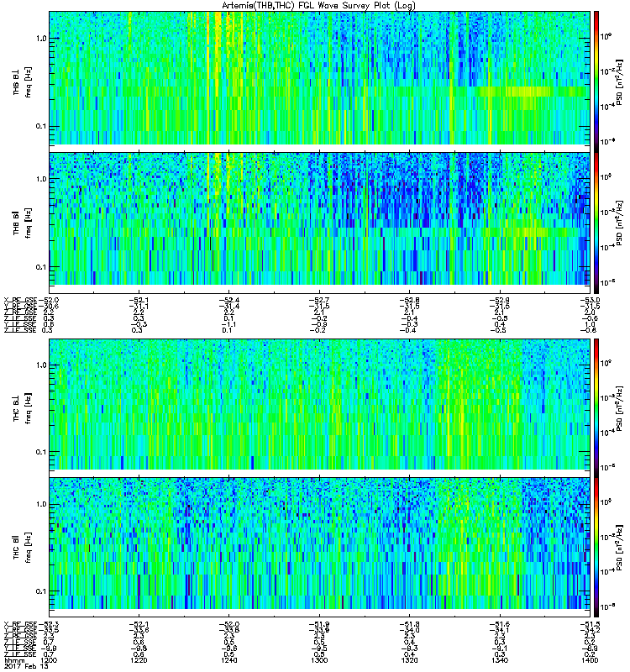
Task: Click the '1.0' frequency tick of THC B⊥ panel
Action: [x=41, y=365]
